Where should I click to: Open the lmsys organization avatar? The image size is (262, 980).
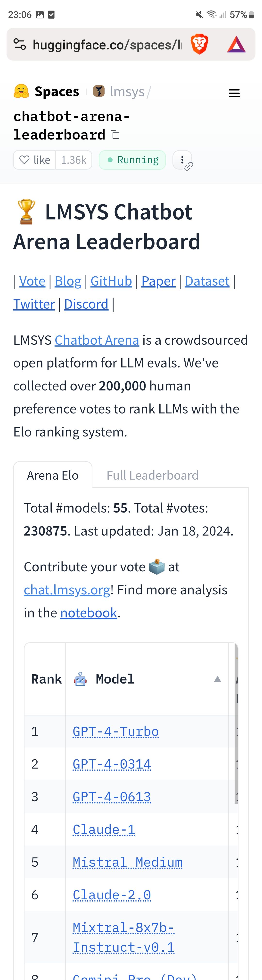click(x=99, y=91)
